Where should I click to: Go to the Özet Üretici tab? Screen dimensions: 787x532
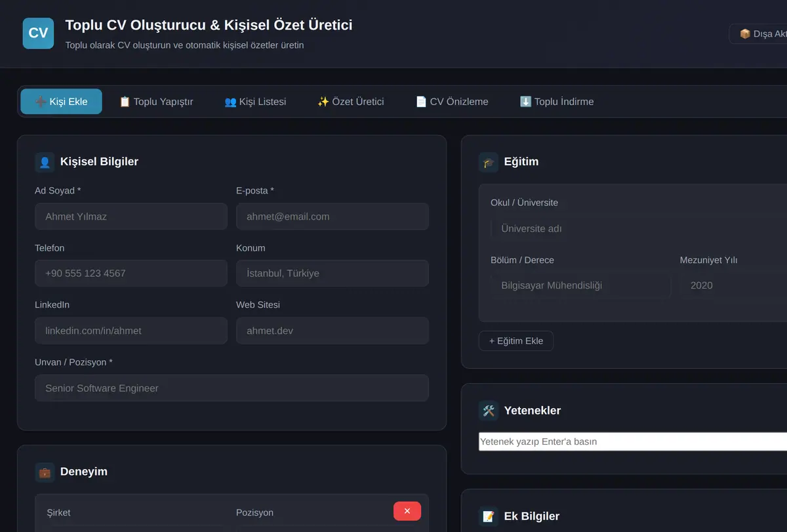point(351,102)
